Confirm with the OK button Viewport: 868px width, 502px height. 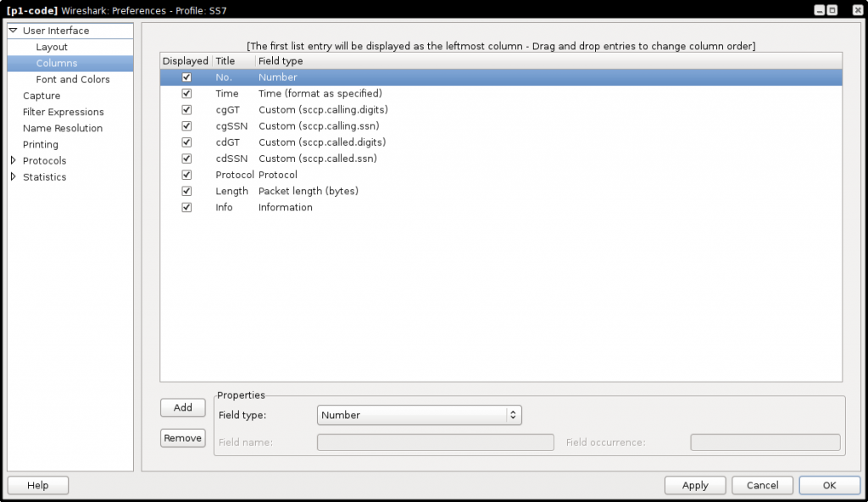tap(829, 485)
